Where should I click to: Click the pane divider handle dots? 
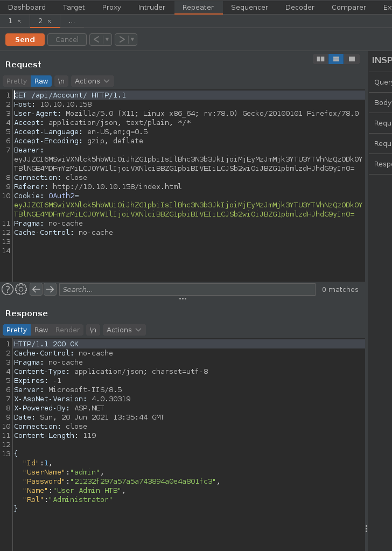tap(183, 299)
